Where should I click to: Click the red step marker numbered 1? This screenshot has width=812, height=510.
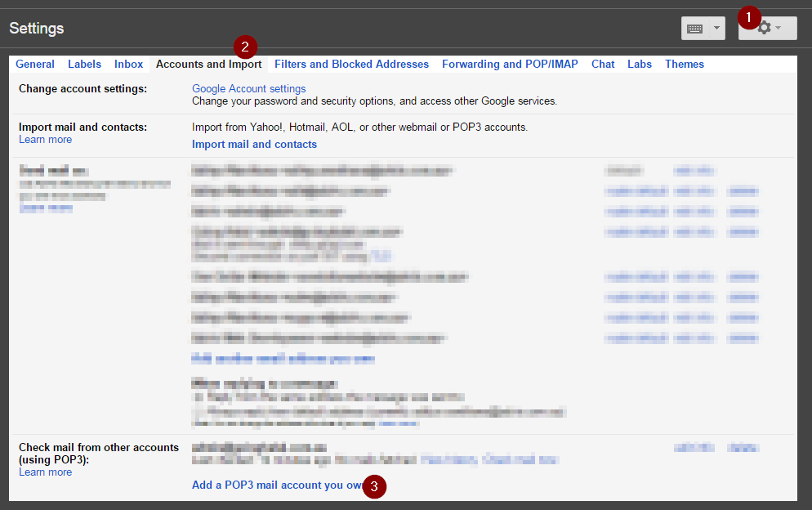tap(748, 16)
